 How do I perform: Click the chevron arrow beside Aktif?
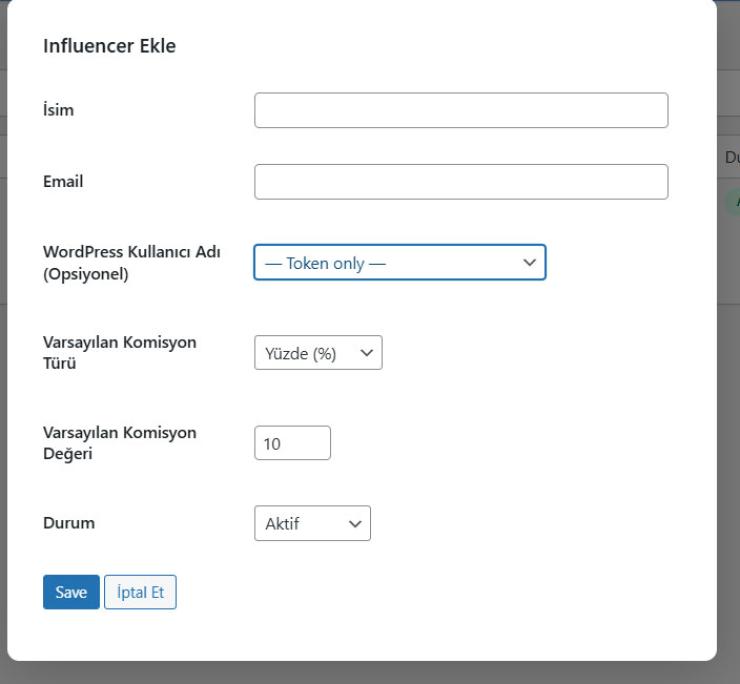point(353,523)
